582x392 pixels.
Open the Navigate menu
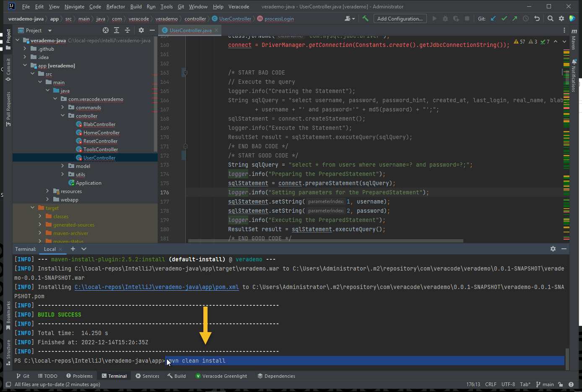[74, 6]
